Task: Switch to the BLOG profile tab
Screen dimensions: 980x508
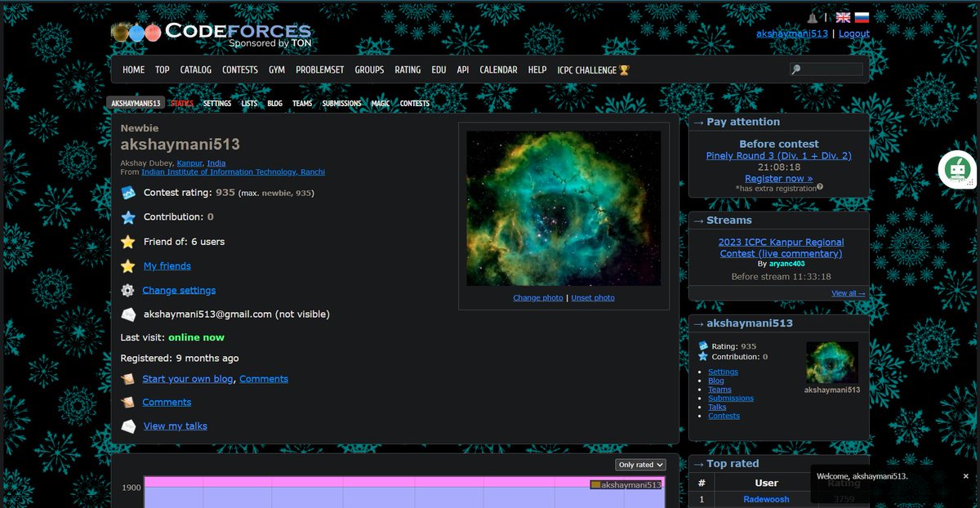Action: coord(274,104)
